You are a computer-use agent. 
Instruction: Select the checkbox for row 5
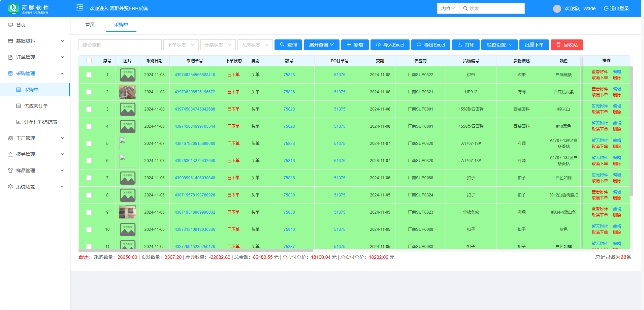click(89, 144)
